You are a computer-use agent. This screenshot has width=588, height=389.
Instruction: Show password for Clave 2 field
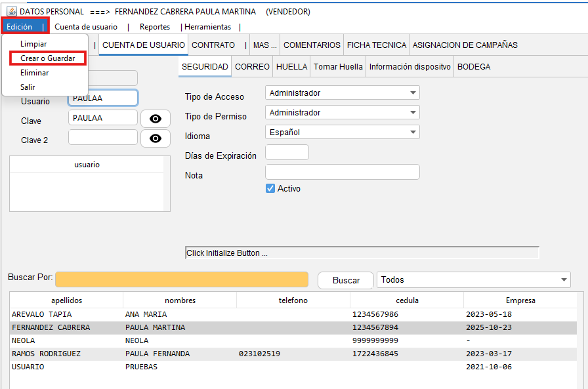point(156,138)
